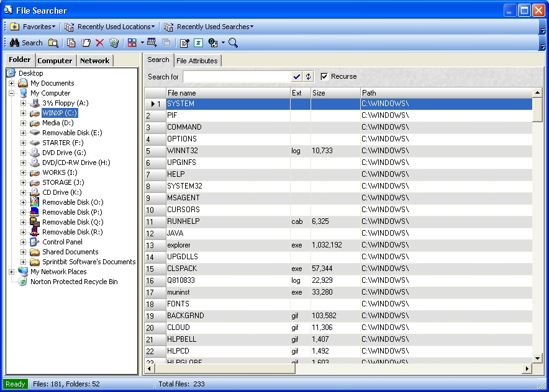The image size is (549, 392).
Task: Select the Removable Disk (O:) icon
Action: (x=35, y=202)
